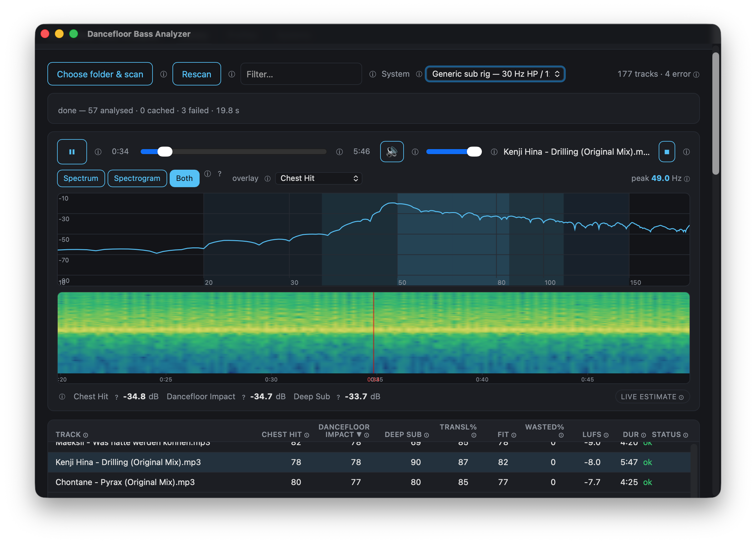Click info icon right of stop button
The width and height of the screenshot is (756, 544).
686,152
